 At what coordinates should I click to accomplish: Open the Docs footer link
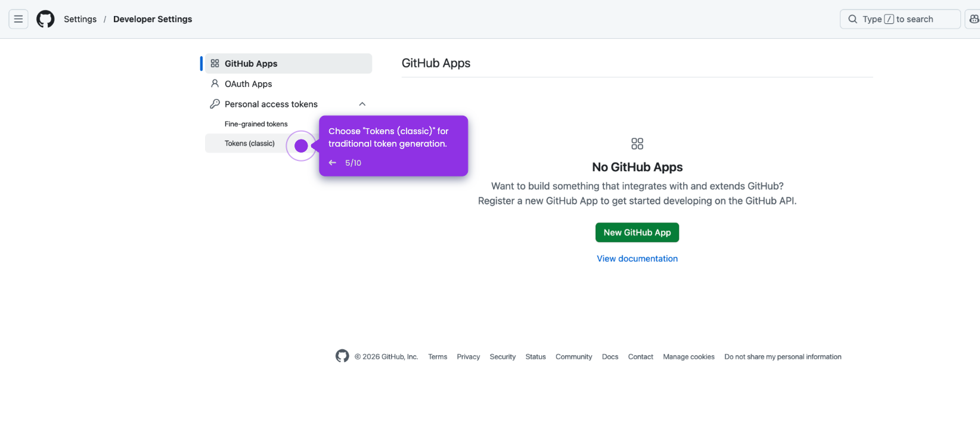click(610, 356)
